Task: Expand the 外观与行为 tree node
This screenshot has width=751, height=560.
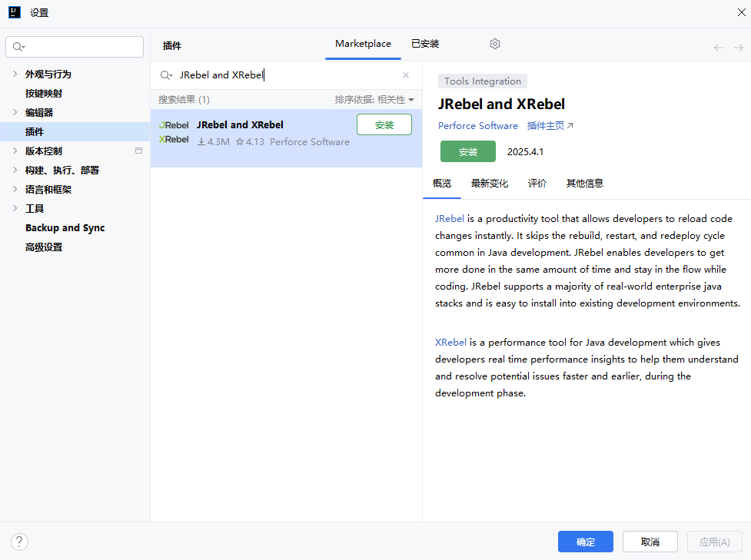Action: click(15, 75)
